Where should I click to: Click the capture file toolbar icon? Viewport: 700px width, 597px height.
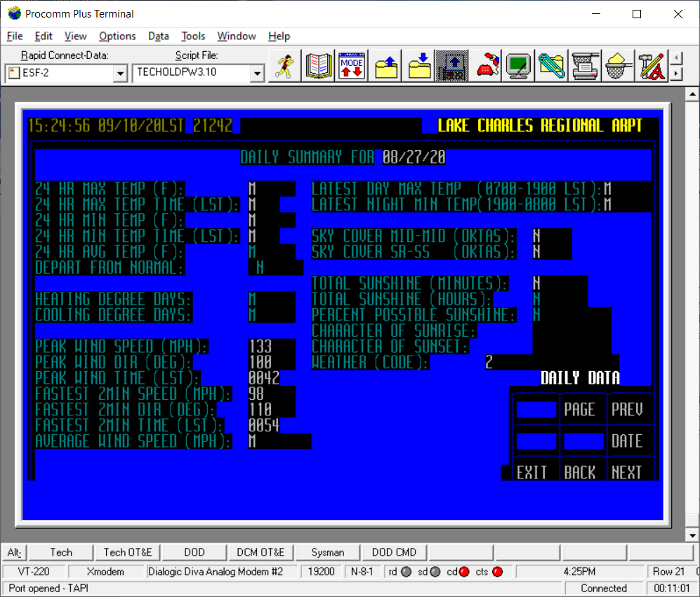pyautogui.click(x=451, y=66)
